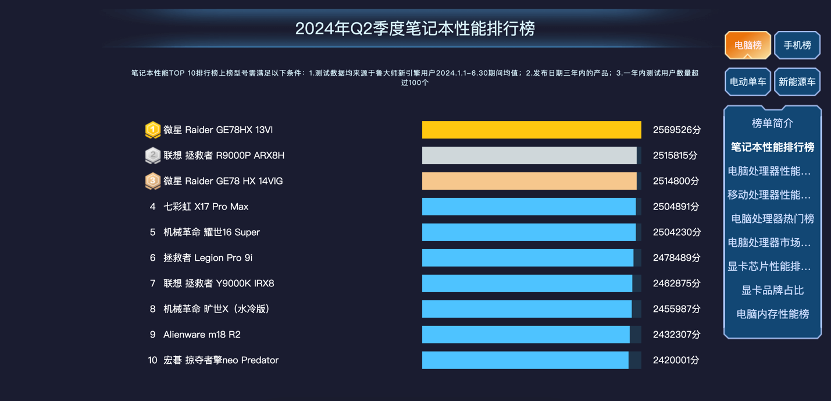Click the score 2515815分
This screenshot has height=402, width=832.
[675, 155]
